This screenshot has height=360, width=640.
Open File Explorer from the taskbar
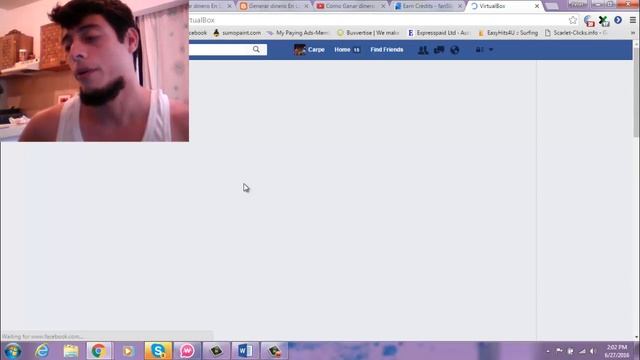[71, 351]
